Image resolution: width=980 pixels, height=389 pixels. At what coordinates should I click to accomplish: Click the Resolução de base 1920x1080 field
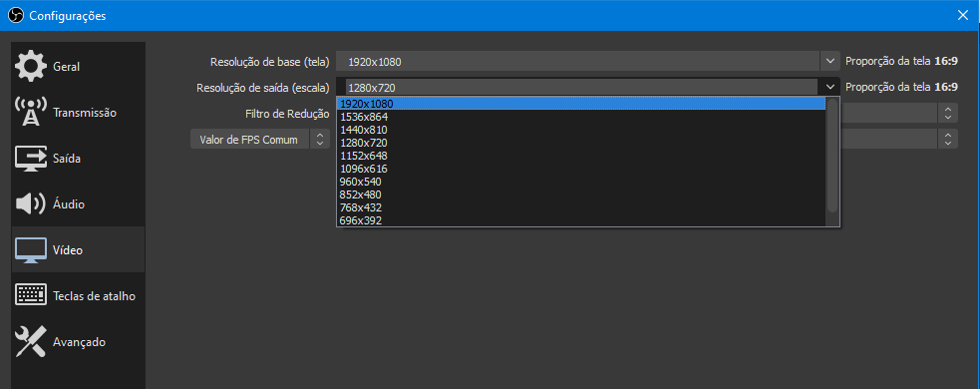(578, 61)
